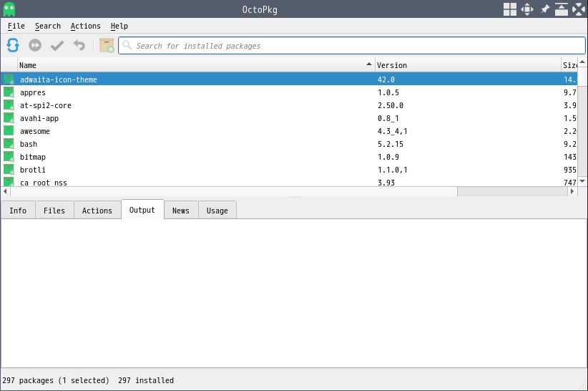Select the brotli package name
588x391 pixels.
(33, 170)
